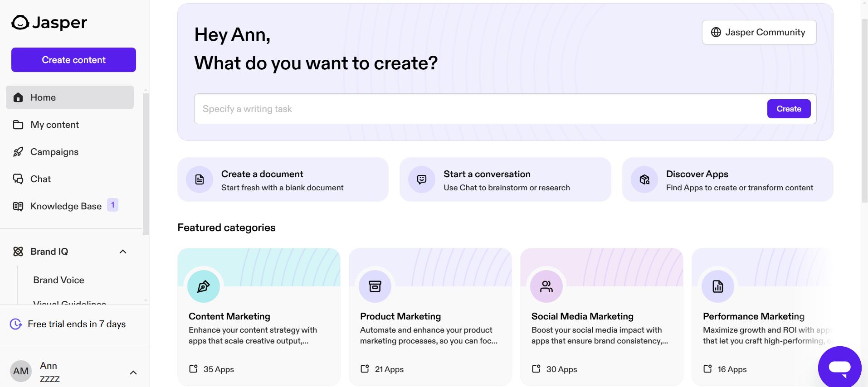This screenshot has height=387, width=868.
Task: Click the Jasper logo
Action: click(x=49, y=22)
